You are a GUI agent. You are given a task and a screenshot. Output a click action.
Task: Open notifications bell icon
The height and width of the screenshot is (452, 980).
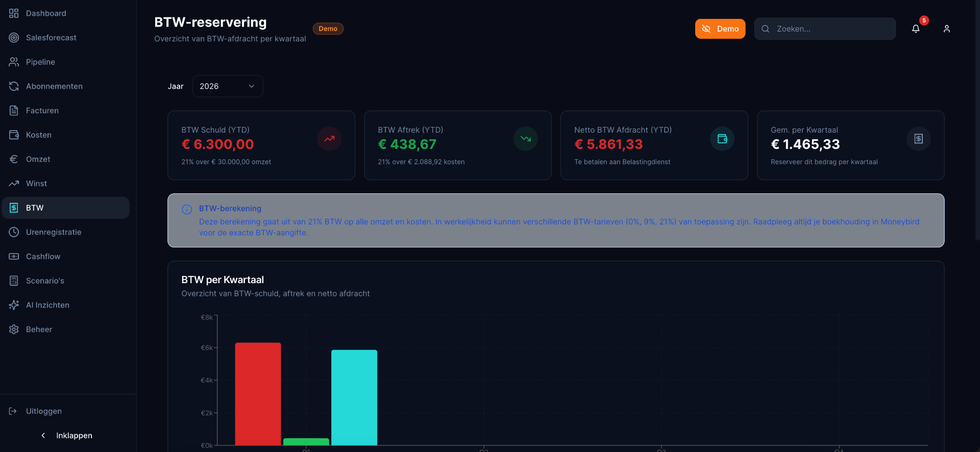click(916, 29)
